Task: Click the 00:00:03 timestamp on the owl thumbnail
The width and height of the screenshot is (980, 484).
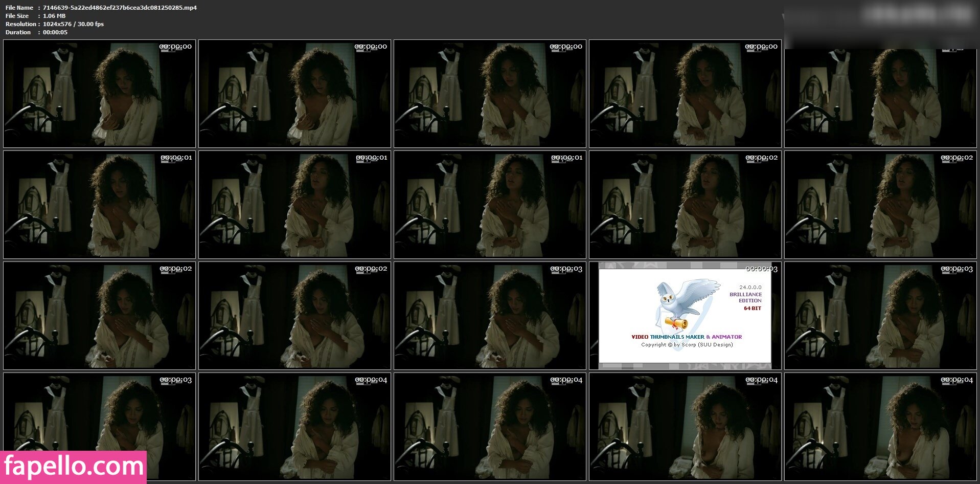Action: (x=761, y=269)
